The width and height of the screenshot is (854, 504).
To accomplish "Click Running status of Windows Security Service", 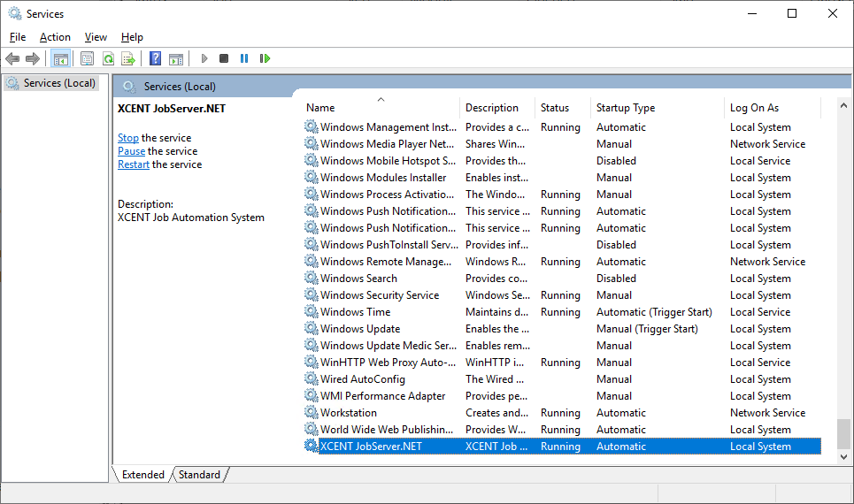I will click(x=560, y=294).
